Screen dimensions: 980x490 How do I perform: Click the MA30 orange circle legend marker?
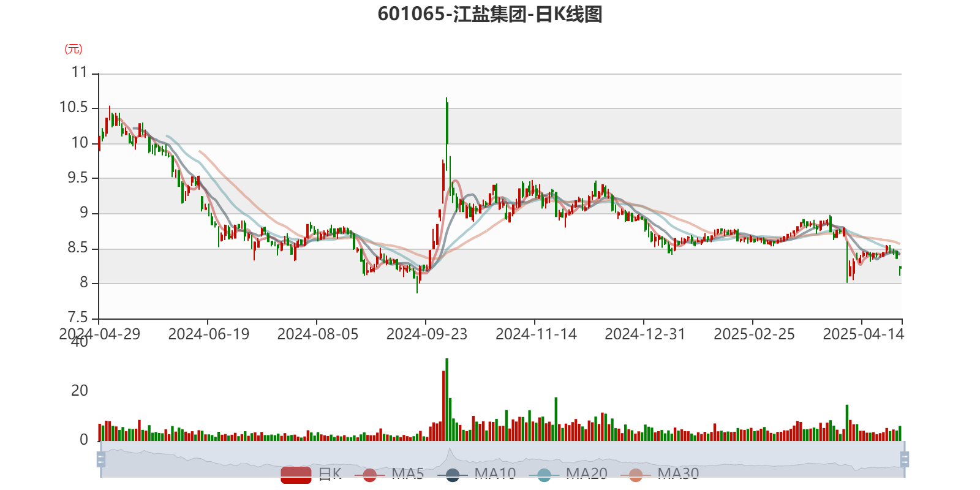point(636,475)
